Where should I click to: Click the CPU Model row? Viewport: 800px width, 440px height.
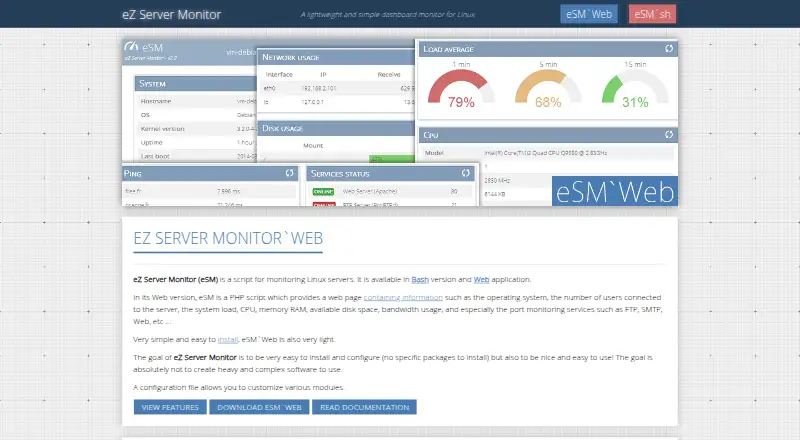point(548,153)
